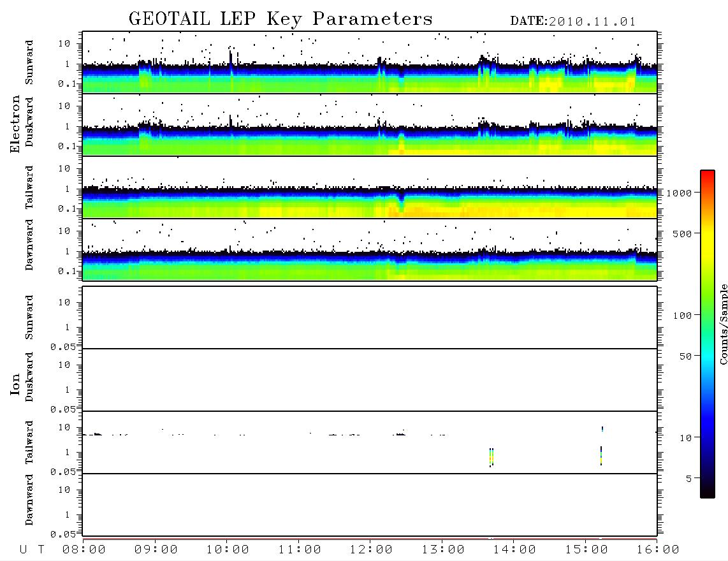This screenshot has height=561, width=728.
Task: Click the 500 color bar tick label
Action: point(682,233)
